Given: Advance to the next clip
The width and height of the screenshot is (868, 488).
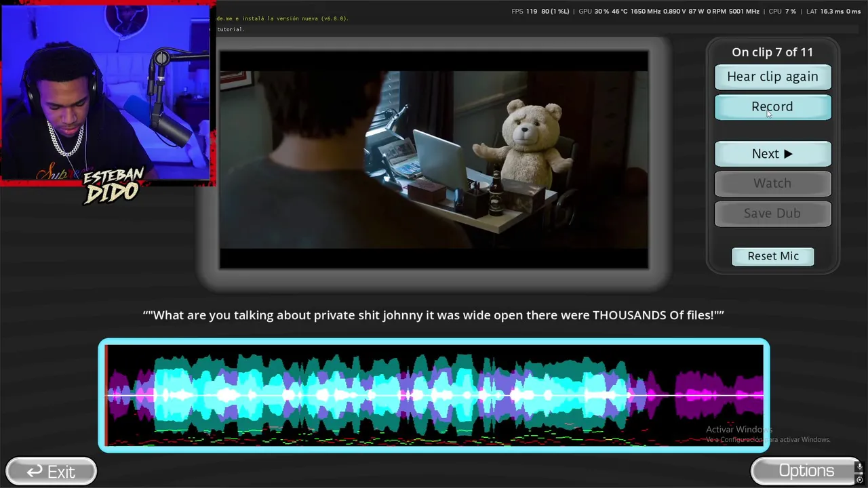Looking at the screenshot, I should pos(772,154).
